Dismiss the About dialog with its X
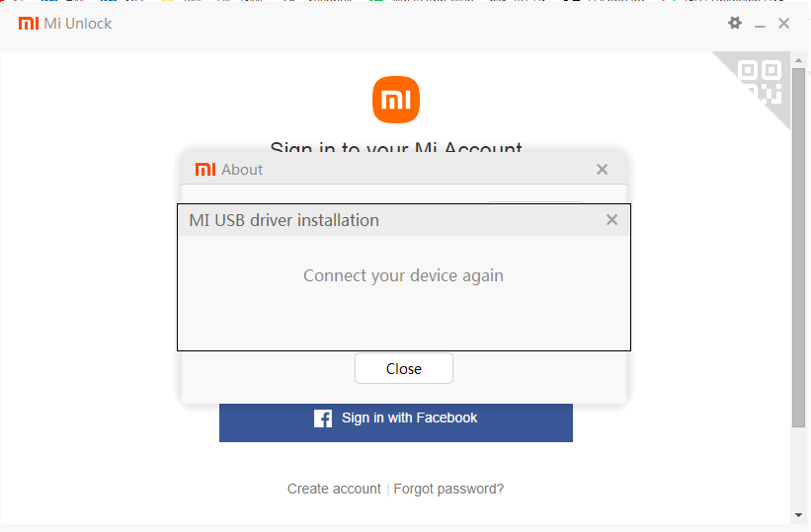The width and height of the screenshot is (811, 532). 602,170
